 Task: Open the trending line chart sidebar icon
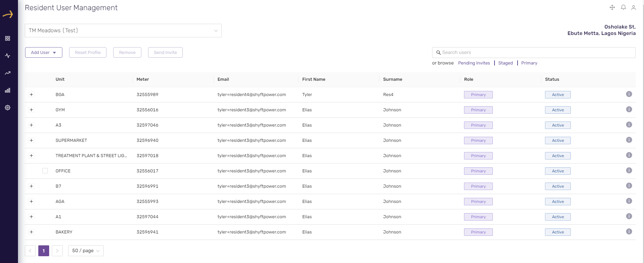(x=7, y=73)
